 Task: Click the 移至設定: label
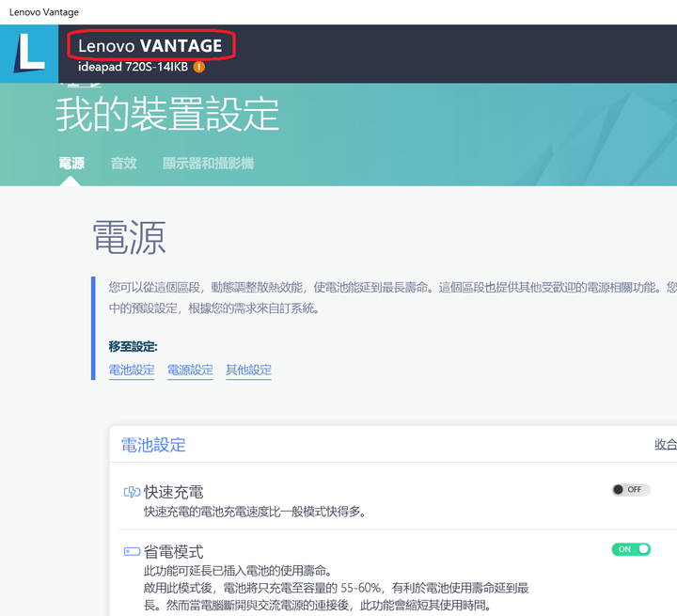click(x=133, y=346)
